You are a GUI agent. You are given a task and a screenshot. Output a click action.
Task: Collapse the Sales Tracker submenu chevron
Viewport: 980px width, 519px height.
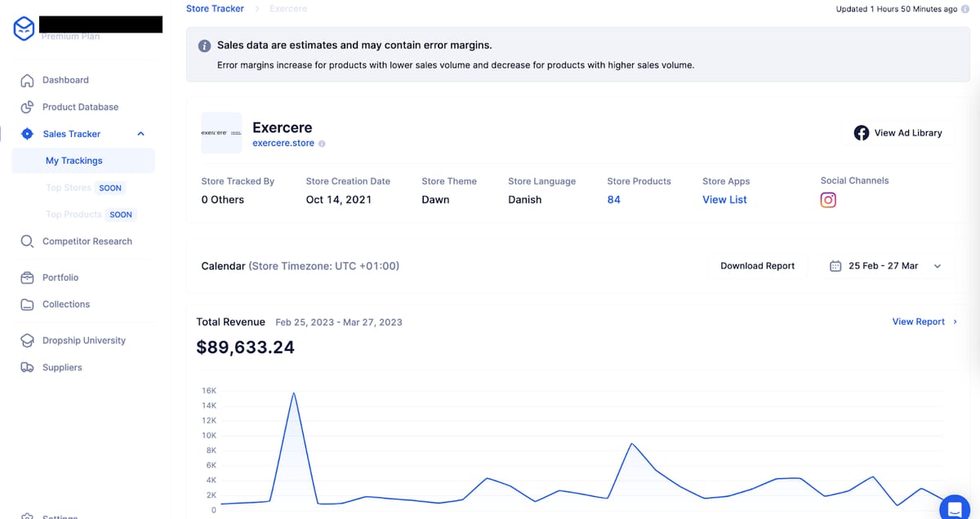coord(140,134)
